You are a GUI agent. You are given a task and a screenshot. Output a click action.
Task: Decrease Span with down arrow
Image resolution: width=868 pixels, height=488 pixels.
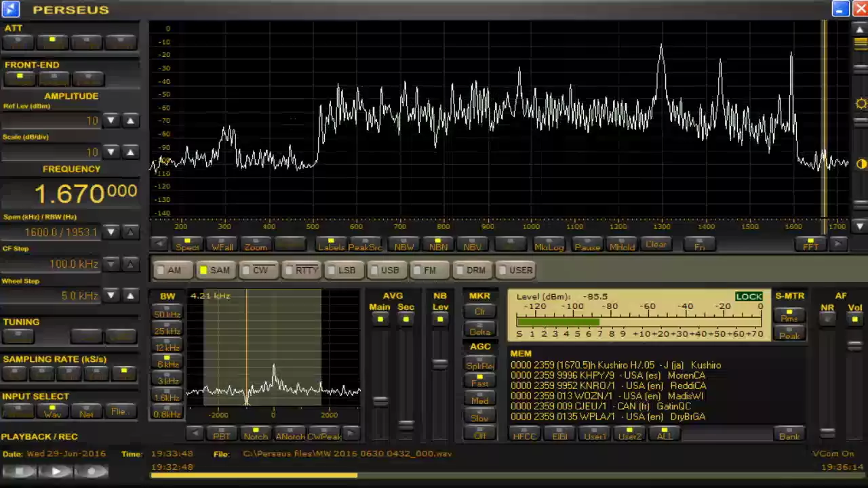coord(111,232)
